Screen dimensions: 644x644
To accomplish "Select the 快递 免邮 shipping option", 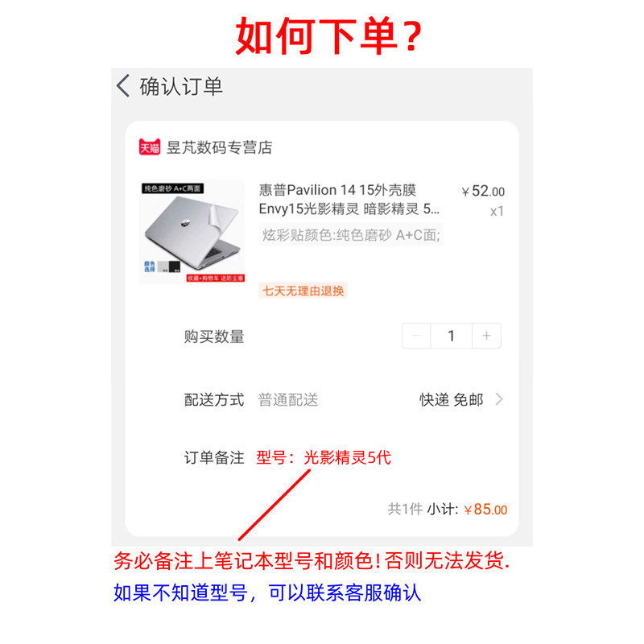I will click(452, 399).
